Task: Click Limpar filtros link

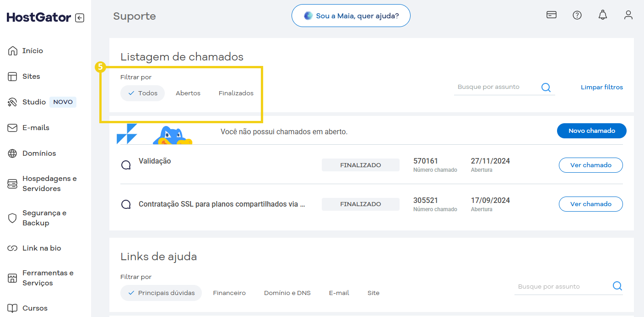Action: point(602,87)
